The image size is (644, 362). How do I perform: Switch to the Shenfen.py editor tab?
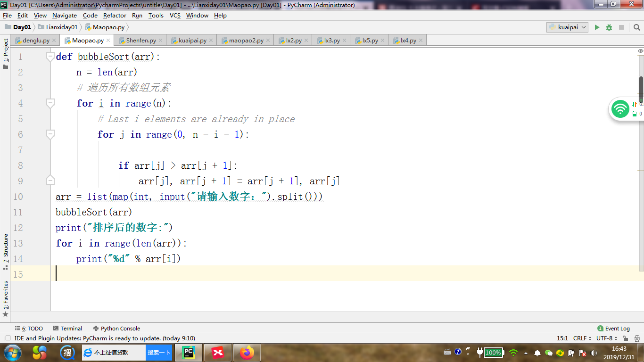141,41
